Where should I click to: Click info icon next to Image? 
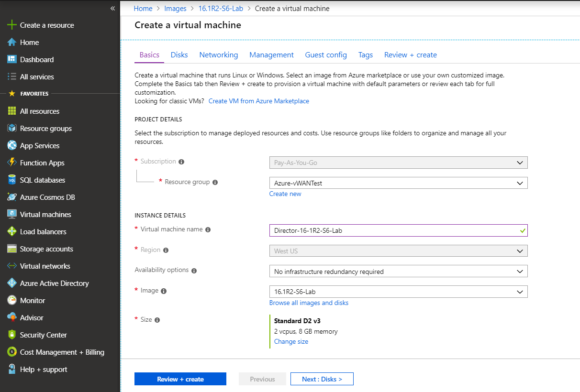(x=164, y=291)
